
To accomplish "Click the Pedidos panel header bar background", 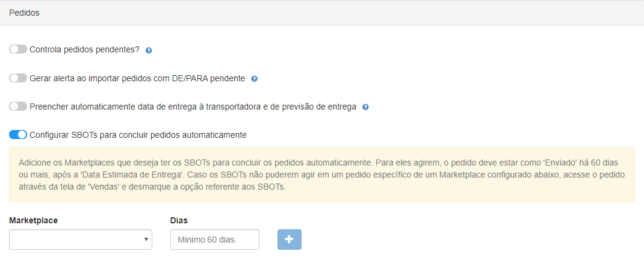I will 337,13.
